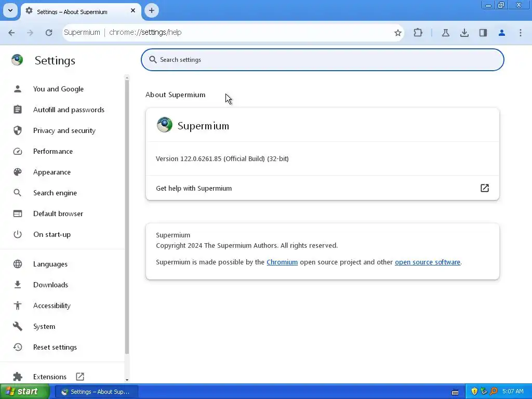
Task: Select the Settings – About Supermium tab
Action: 81,11
